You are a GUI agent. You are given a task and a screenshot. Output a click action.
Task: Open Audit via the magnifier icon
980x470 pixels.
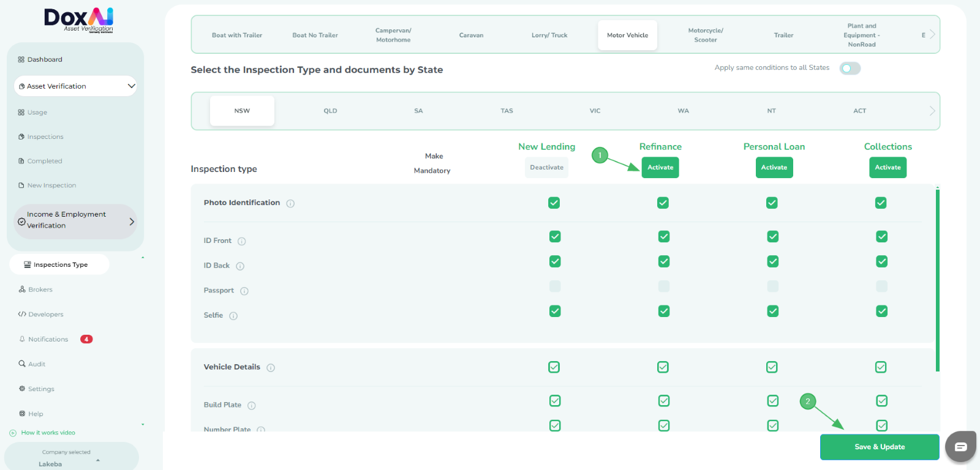[22, 364]
